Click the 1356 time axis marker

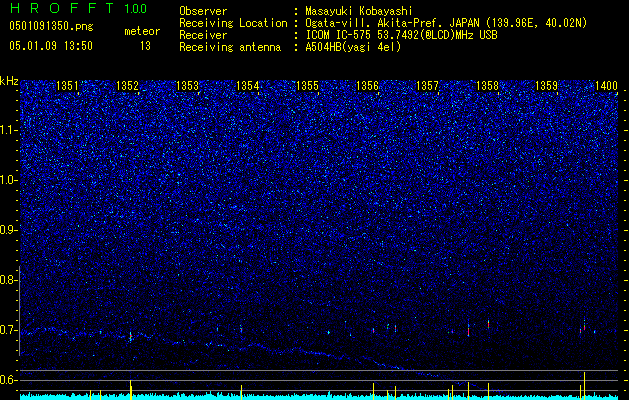367,85
